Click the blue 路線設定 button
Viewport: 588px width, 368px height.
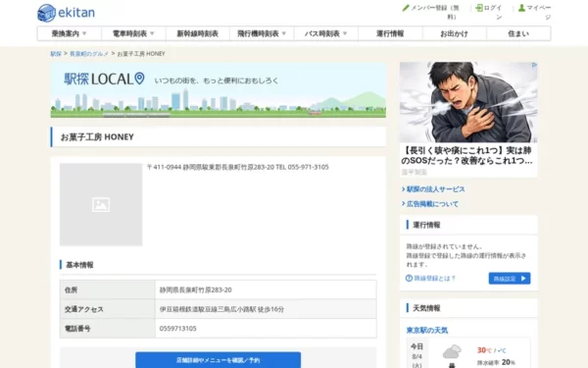point(510,279)
